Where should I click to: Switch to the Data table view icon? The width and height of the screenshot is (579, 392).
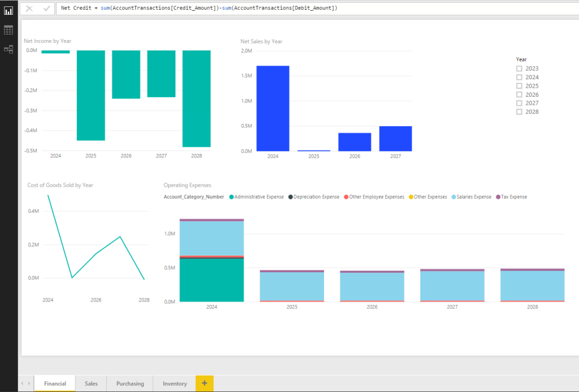[x=8, y=30]
